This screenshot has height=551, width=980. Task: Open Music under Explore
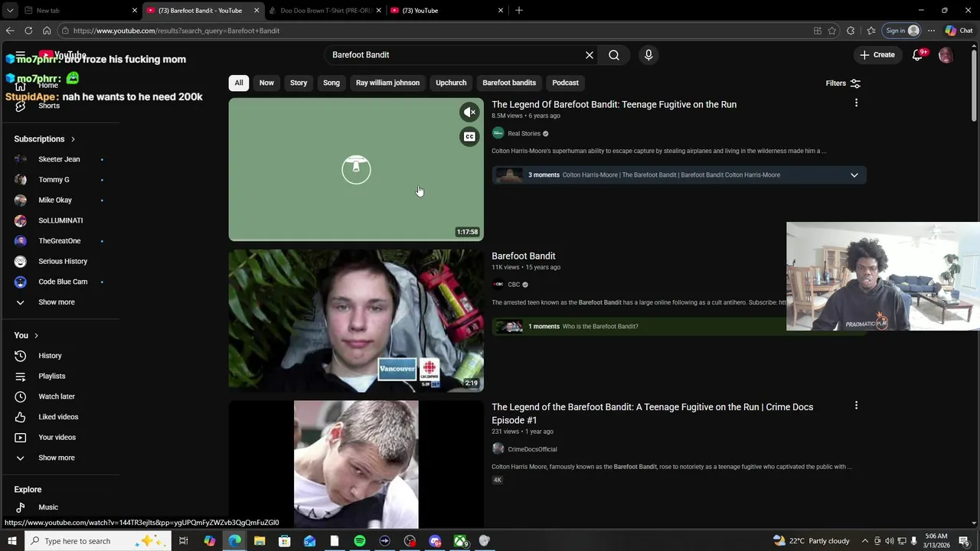(48, 507)
